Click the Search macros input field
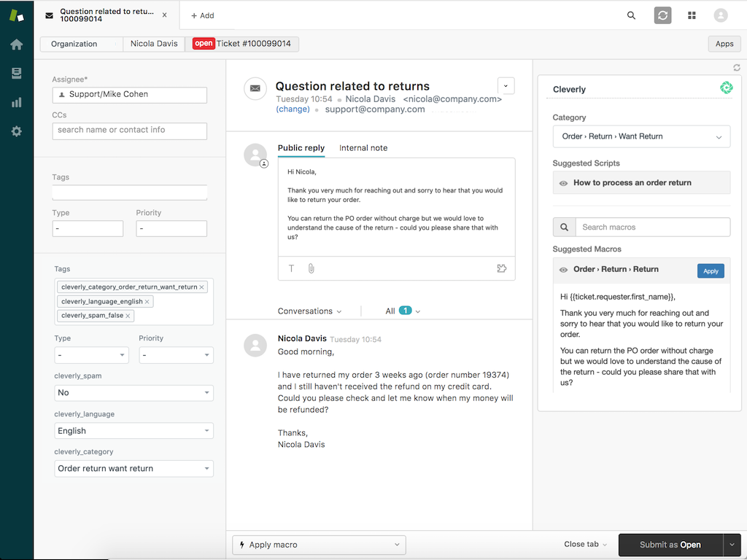The width and height of the screenshot is (747, 560). click(652, 227)
